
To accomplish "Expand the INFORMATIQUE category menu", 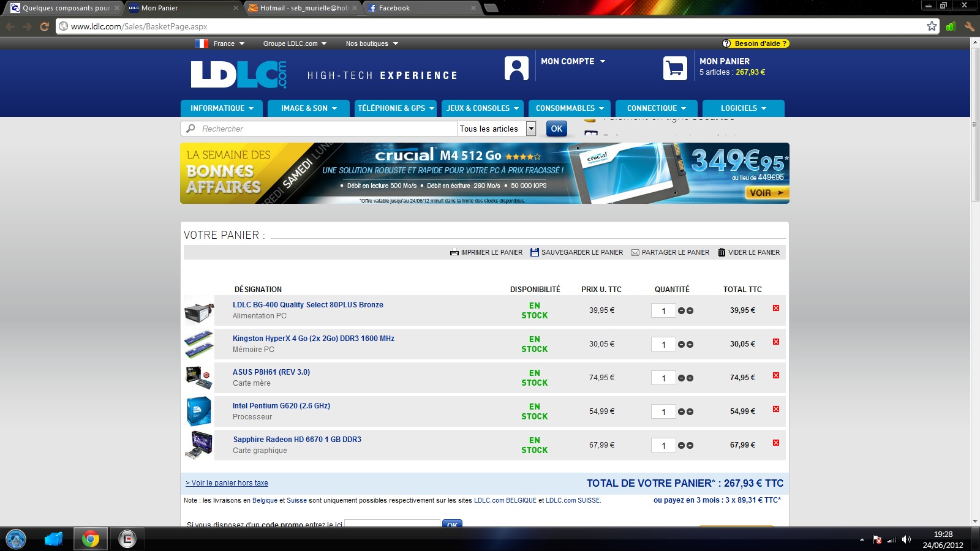I will pos(221,108).
